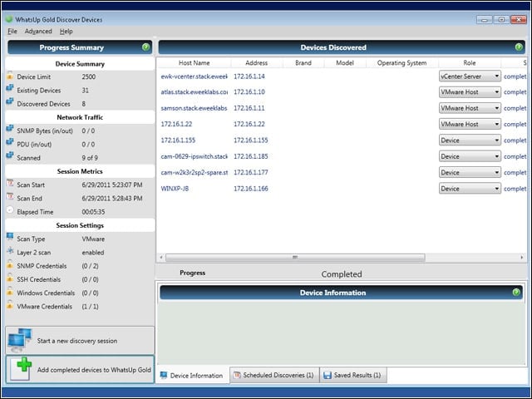Sort by the Model column header
This screenshot has width=532, height=399.
(345, 63)
